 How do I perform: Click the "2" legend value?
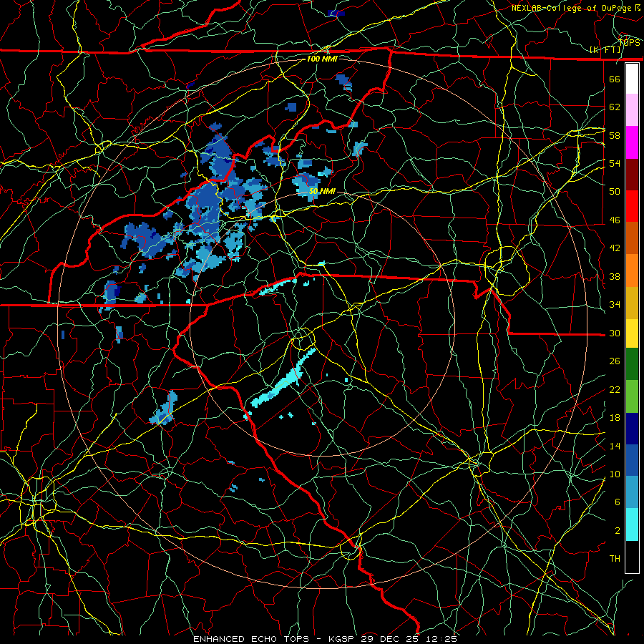pyautogui.click(x=618, y=531)
